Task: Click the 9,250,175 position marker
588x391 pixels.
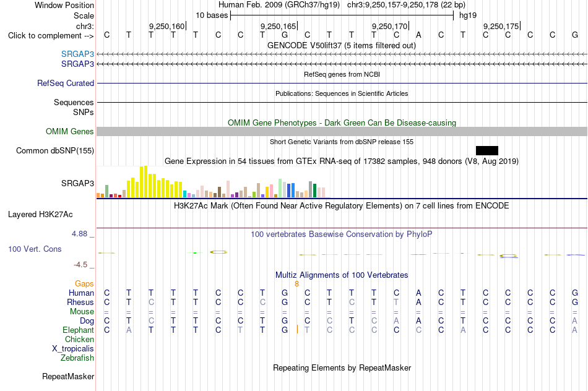Action: (501, 26)
